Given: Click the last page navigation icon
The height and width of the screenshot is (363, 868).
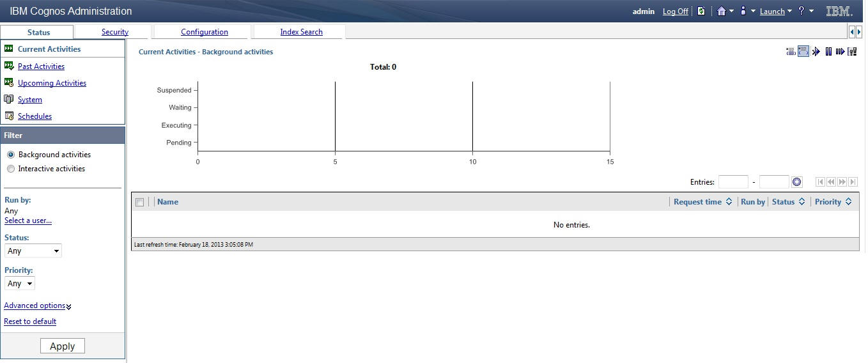Looking at the screenshot, I should coord(853,182).
